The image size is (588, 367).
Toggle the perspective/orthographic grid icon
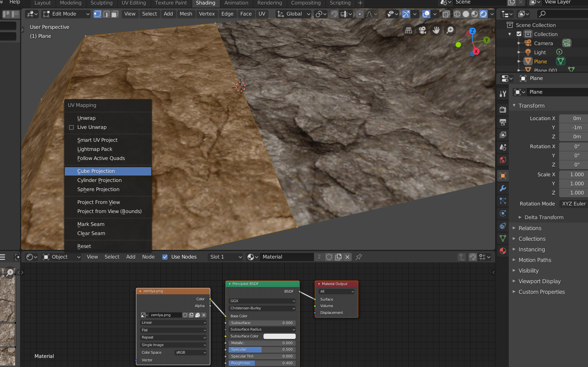tap(408, 30)
